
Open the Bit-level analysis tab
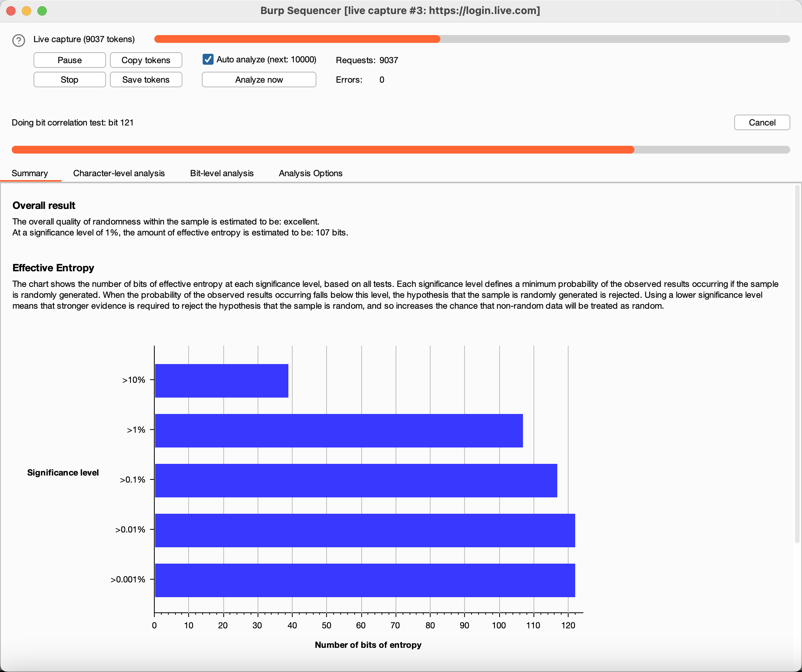point(222,173)
